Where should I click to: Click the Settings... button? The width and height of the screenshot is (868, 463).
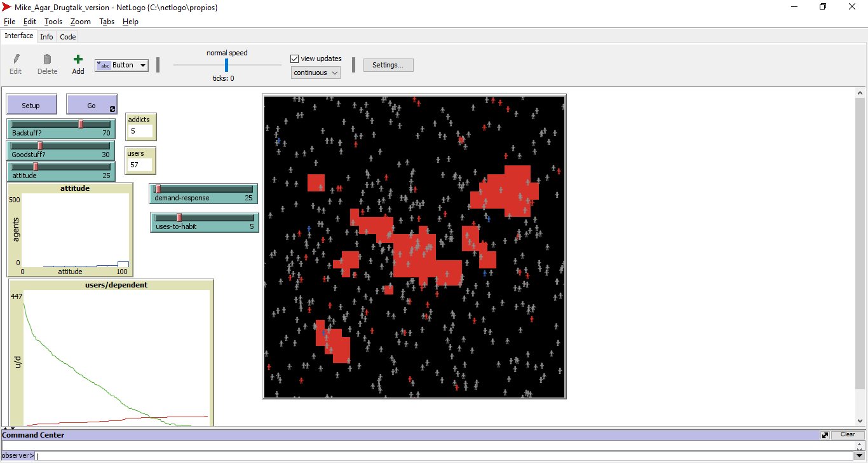tap(388, 65)
